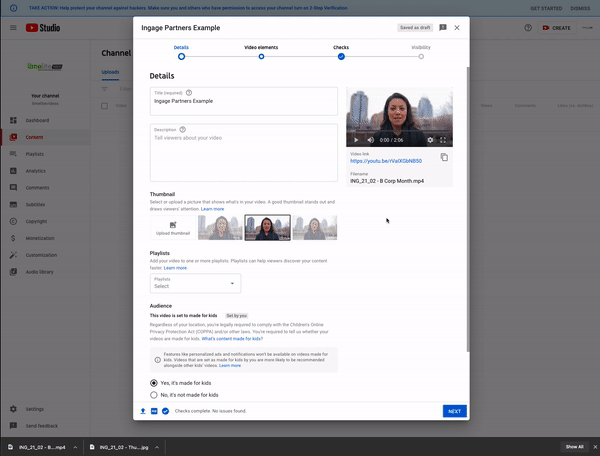Open video preview settings gear
Viewport: 600px width, 456px height.
click(430, 140)
